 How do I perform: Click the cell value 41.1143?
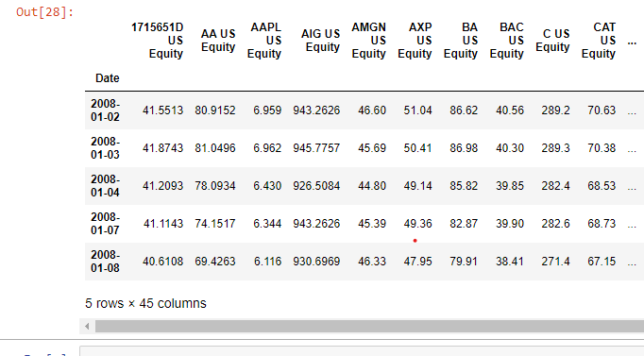(x=163, y=224)
